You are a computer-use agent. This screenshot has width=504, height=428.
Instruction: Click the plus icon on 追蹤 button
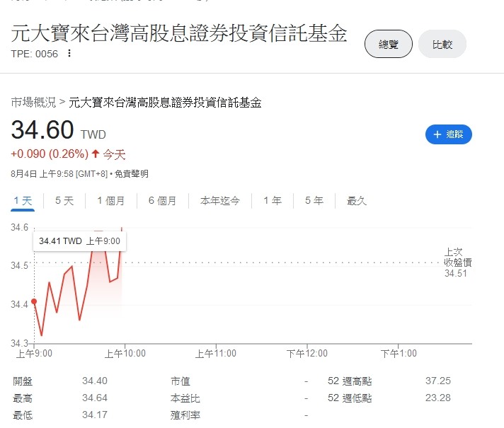[x=437, y=134]
